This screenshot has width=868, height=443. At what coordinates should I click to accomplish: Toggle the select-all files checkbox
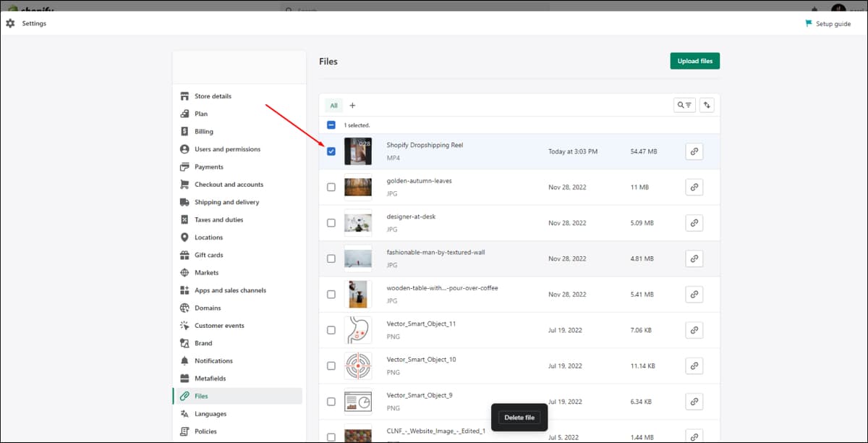coord(331,125)
